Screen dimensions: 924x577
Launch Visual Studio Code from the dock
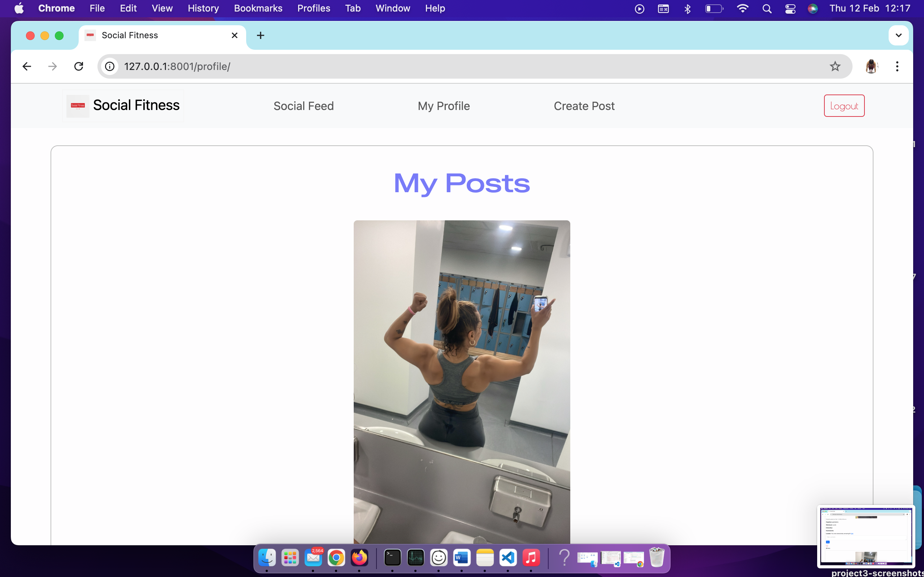[508, 558]
